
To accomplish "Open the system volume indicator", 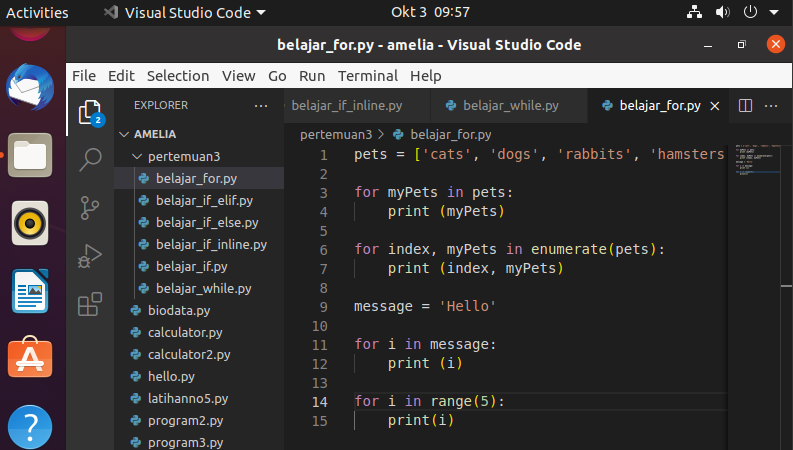I will (721, 13).
